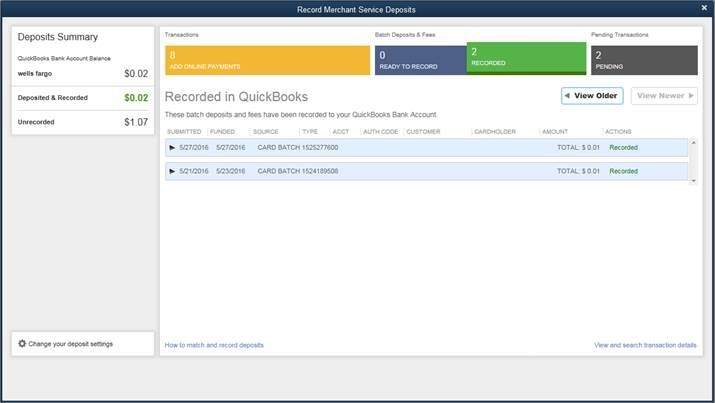Click the View Newer button
Screen dimensions: 715x403
(664, 96)
